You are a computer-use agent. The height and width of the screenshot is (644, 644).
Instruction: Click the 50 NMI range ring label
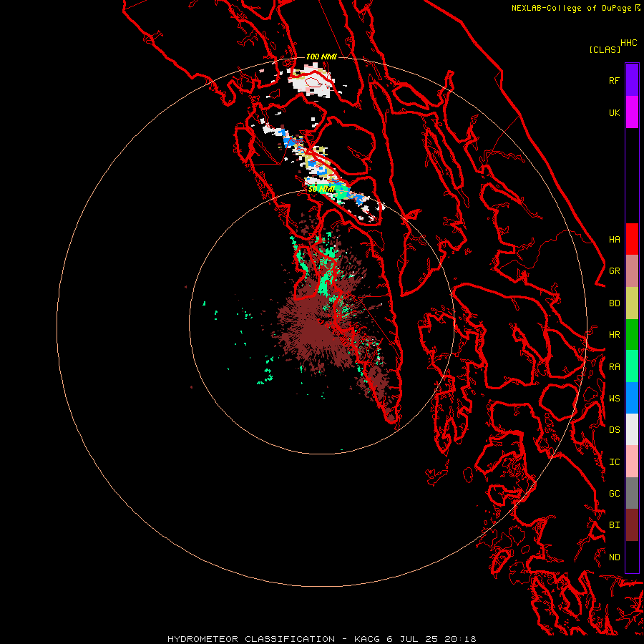[x=321, y=189]
